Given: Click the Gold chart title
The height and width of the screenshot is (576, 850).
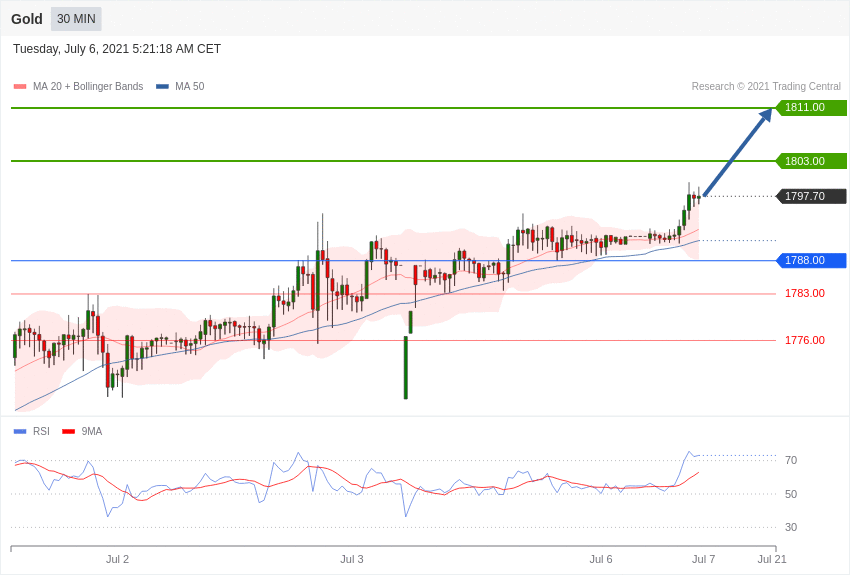Looking at the screenshot, I should tap(27, 19).
